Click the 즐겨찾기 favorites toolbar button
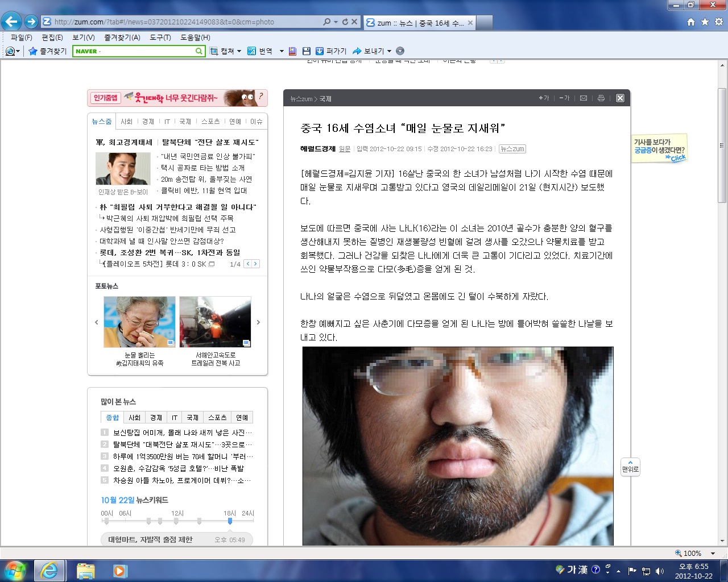Image resolution: width=728 pixels, height=582 pixels. click(48, 51)
